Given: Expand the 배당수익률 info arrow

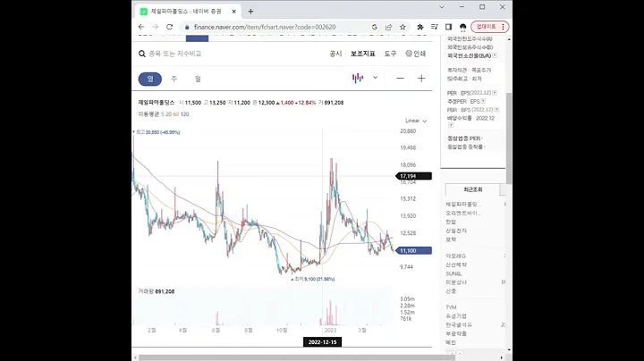Looking at the screenshot, I should pos(451,125).
